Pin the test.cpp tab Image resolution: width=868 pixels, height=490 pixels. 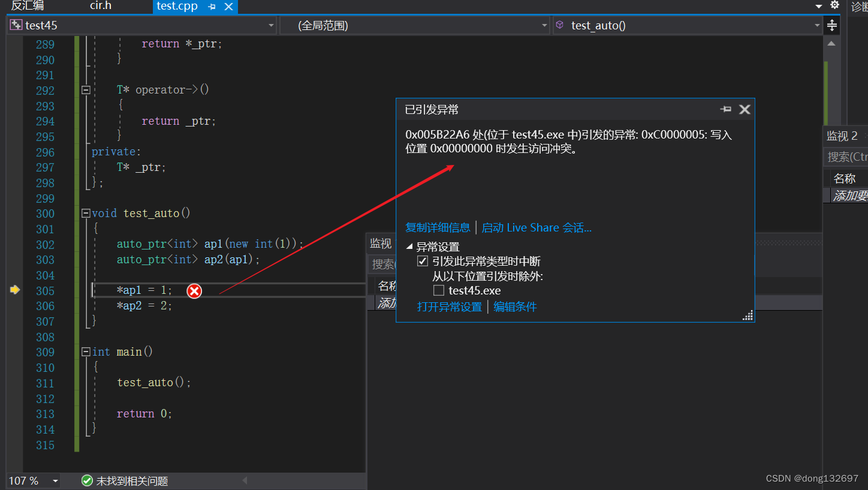click(x=212, y=7)
